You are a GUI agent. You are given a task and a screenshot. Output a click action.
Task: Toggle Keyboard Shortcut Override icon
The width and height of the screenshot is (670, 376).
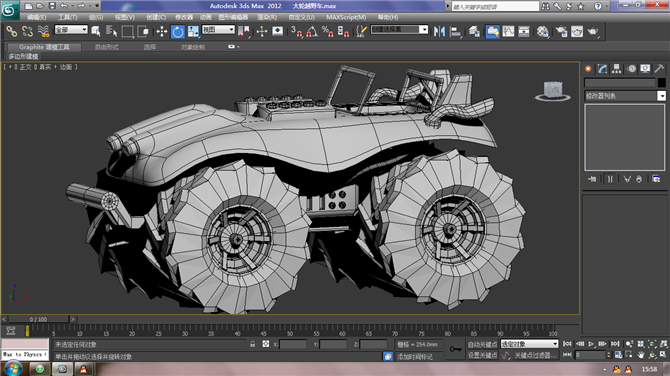coord(278,31)
